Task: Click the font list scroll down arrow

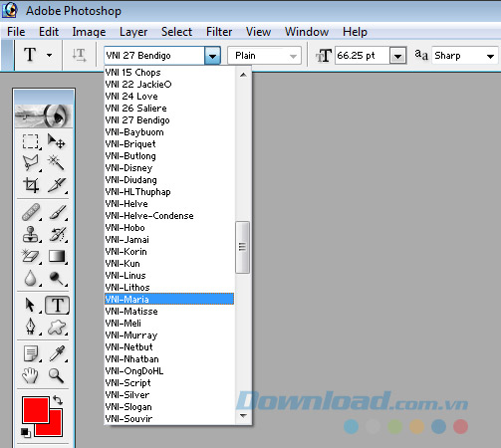Action: pyautogui.click(x=243, y=416)
